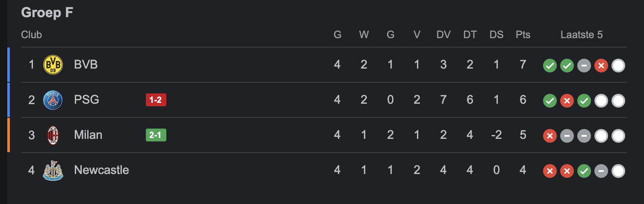Open the BVB team name link
The image size is (644, 204).
86,65
